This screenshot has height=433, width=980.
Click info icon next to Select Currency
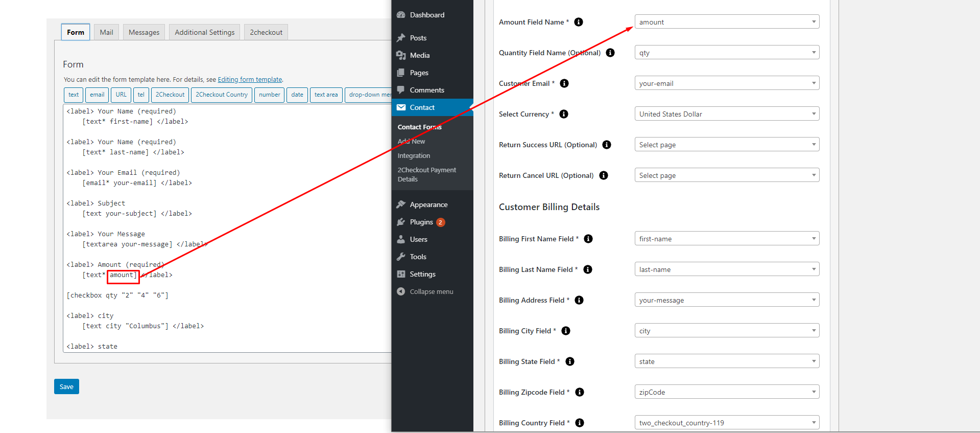tap(564, 114)
